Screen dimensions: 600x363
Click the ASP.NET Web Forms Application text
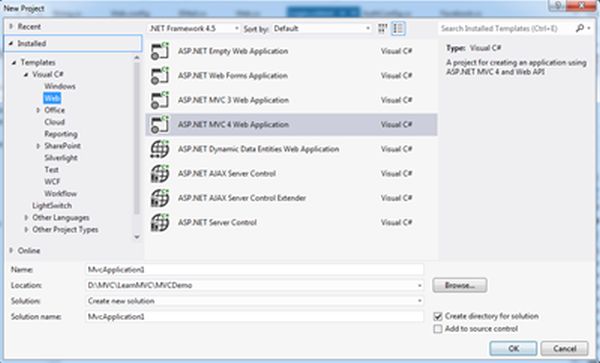pos(233,76)
